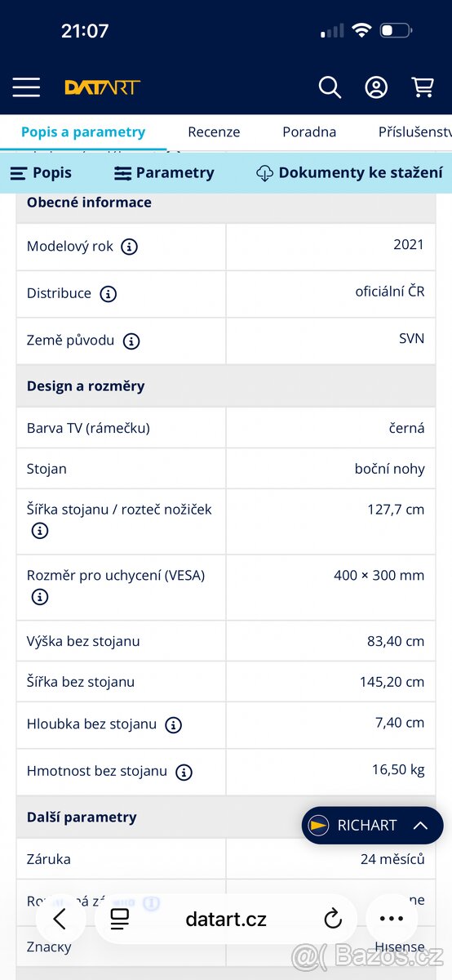Tap the search magnifier icon

click(330, 87)
